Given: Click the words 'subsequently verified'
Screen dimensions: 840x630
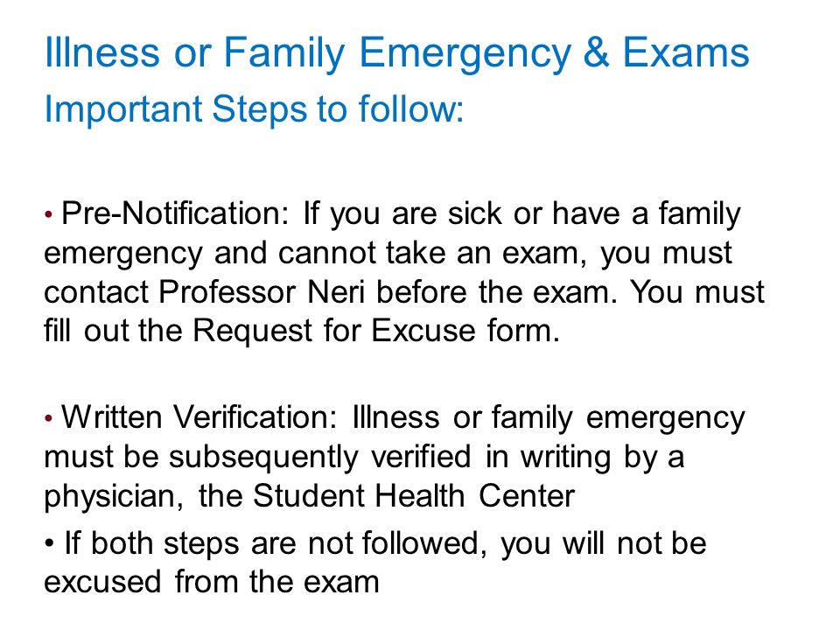Looking at the screenshot, I should tap(320, 458).
